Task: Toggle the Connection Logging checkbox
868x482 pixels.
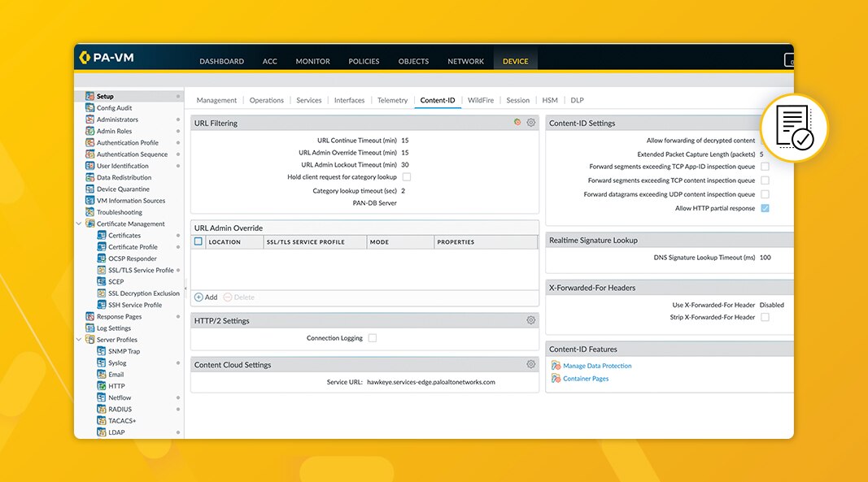Action: pos(373,338)
